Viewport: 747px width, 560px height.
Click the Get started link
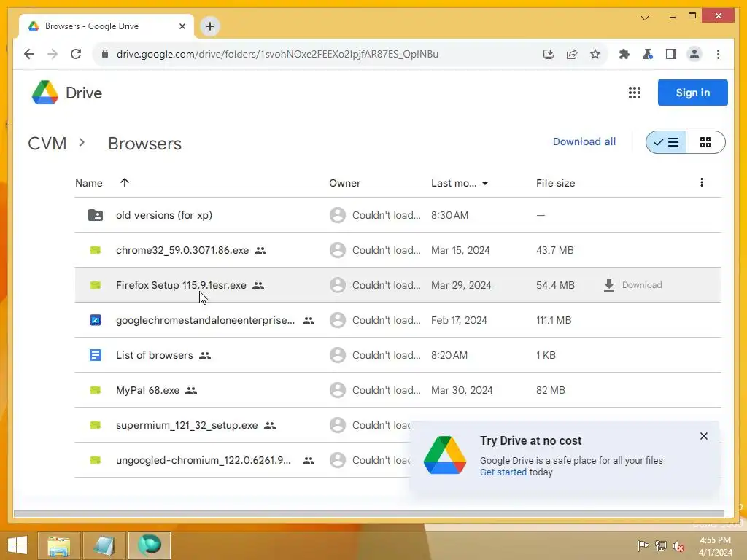click(x=503, y=472)
